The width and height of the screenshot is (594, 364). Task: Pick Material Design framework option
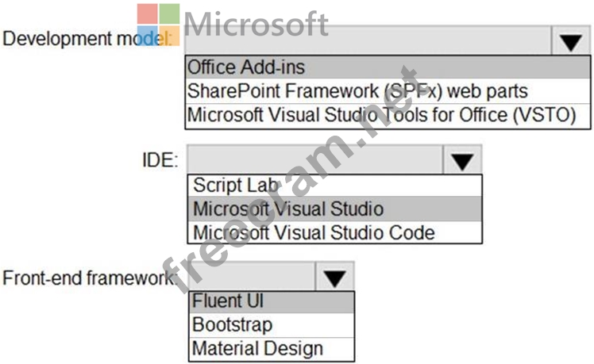(x=272, y=348)
